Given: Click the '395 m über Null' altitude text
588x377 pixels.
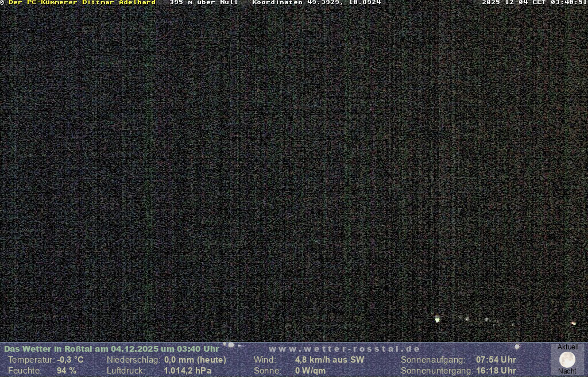Looking at the screenshot, I should [204, 2].
